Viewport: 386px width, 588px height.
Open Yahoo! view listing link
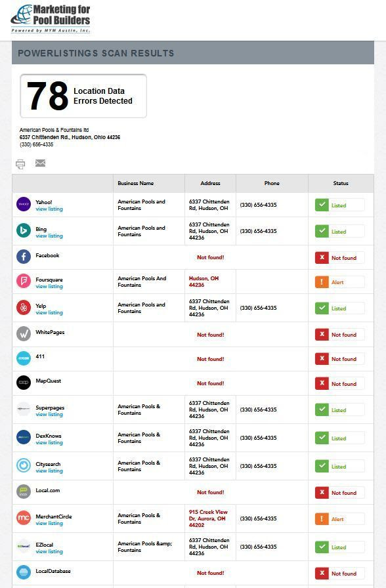pyautogui.click(x=49, y=209)
